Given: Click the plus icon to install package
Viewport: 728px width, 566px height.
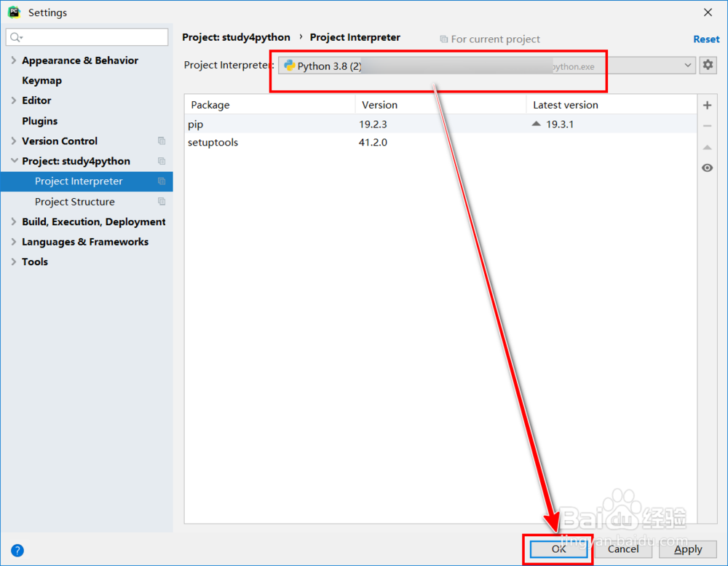Looking at the screenshot, I should click(x=707, y=106).
